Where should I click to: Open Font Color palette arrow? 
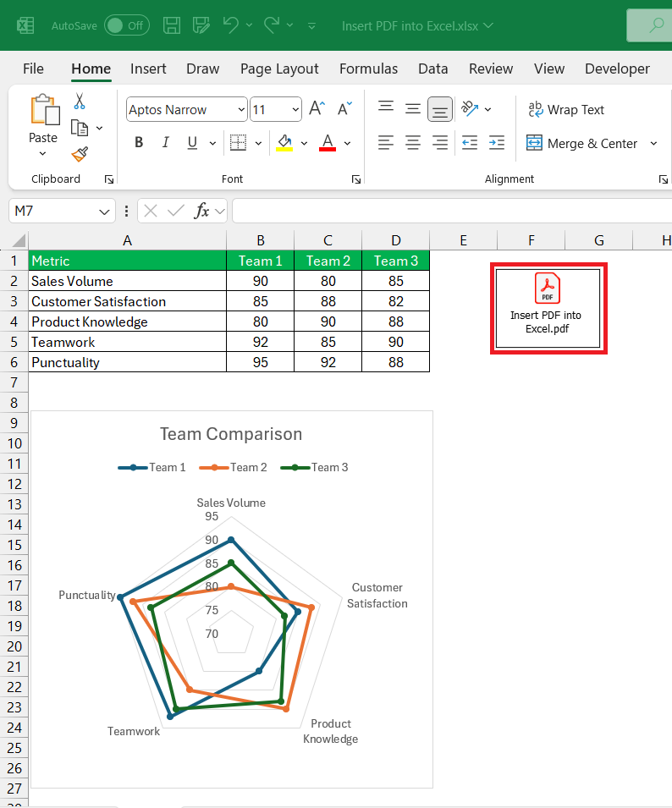pyautogui.click(x=347, y=143)
